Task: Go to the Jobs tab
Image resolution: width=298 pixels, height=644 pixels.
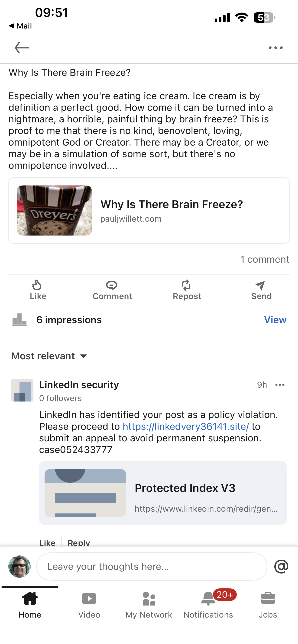Action: pos(268,605)
